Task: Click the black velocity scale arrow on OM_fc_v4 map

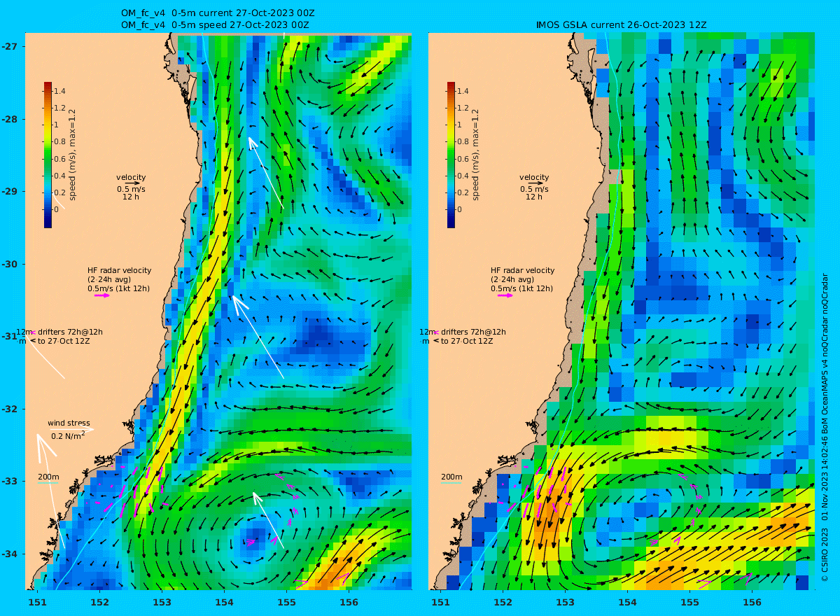Action: click(x=131, y=183)
